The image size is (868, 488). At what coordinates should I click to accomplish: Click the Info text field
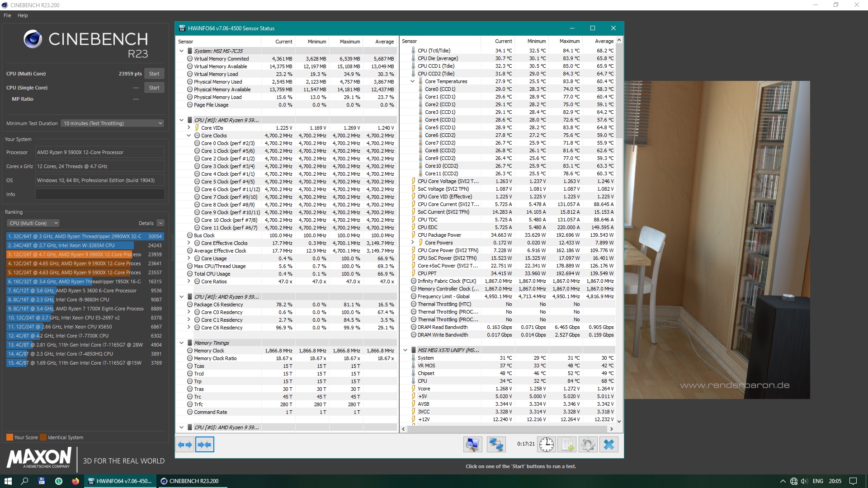coord(100,194)
